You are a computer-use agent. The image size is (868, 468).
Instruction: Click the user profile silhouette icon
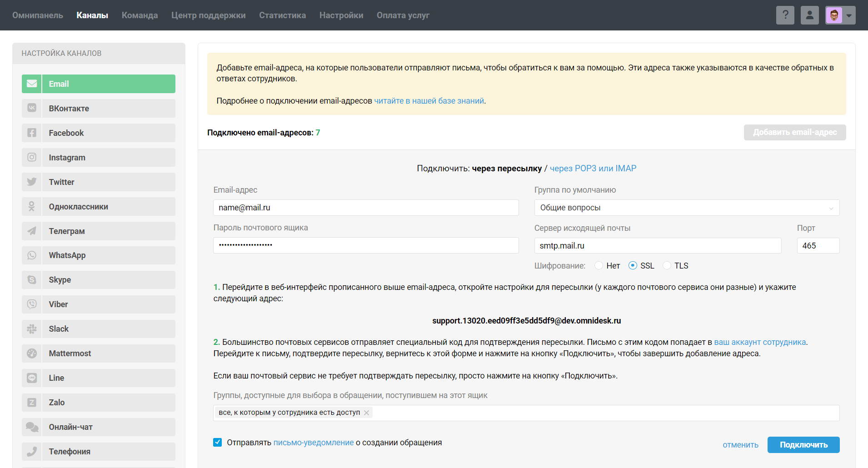click(x=809, y=15)
